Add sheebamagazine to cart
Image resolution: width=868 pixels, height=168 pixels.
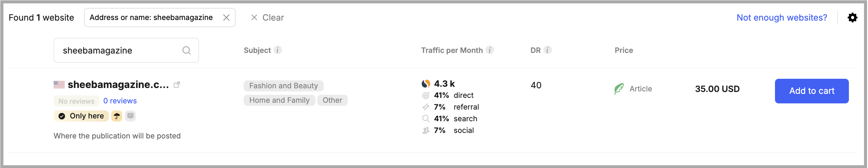[x=811, y=91]
